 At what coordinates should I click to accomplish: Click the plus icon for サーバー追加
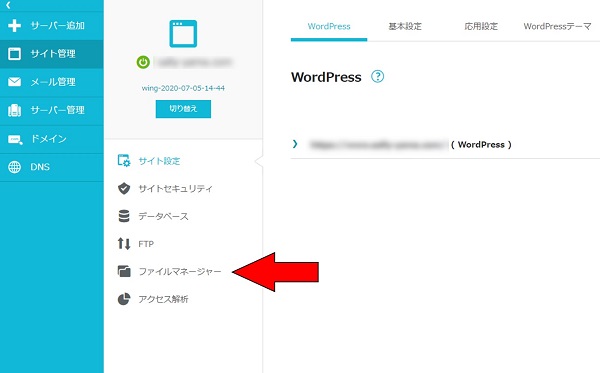[x=15, y=26]
